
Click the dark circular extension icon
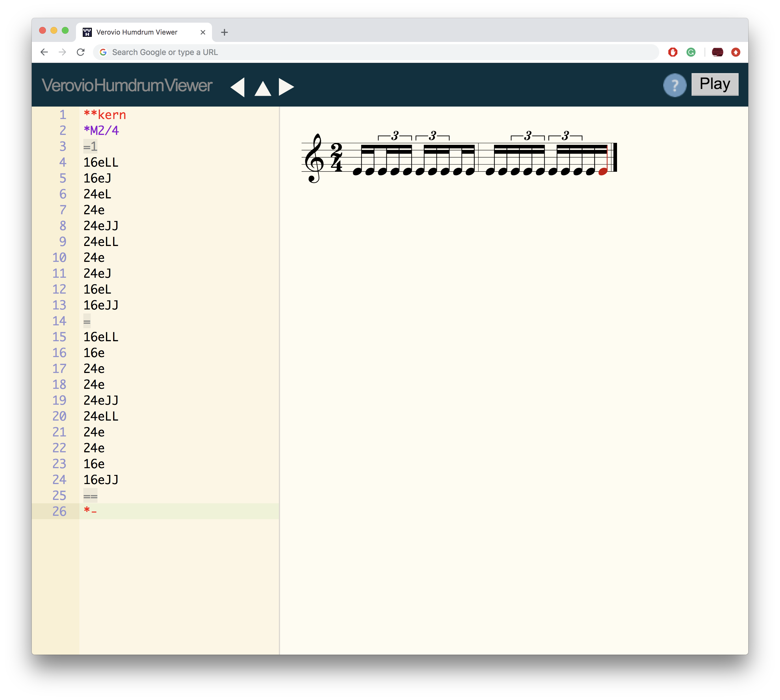(718, 52)
